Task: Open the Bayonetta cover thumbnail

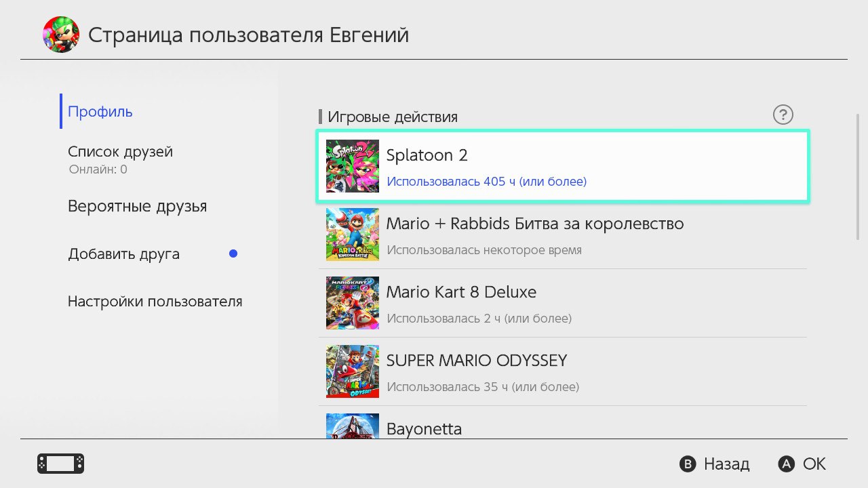Action: (353, 426)
